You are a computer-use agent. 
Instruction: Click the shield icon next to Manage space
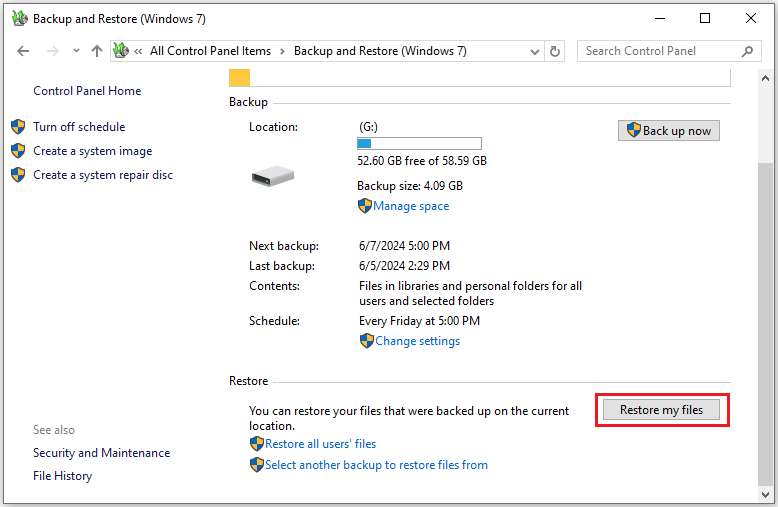point(365,206)
